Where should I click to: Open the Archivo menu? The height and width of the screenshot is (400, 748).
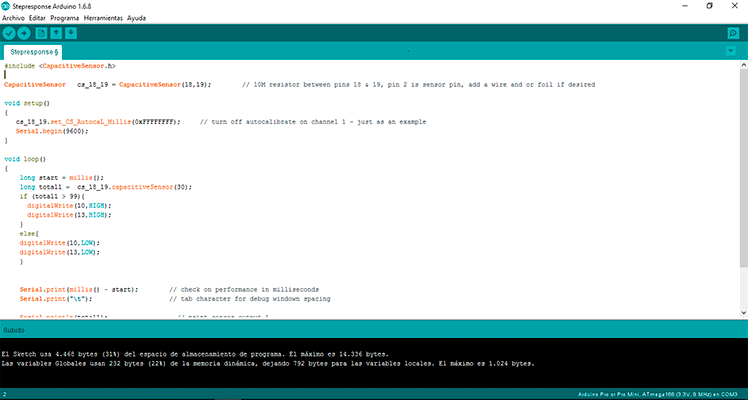pyautogui.click(x=13, y=18)
